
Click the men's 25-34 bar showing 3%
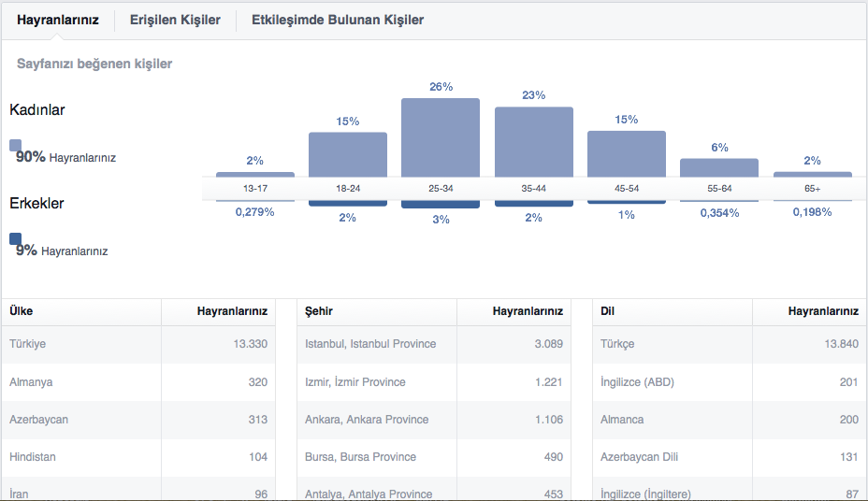(441, 204)
